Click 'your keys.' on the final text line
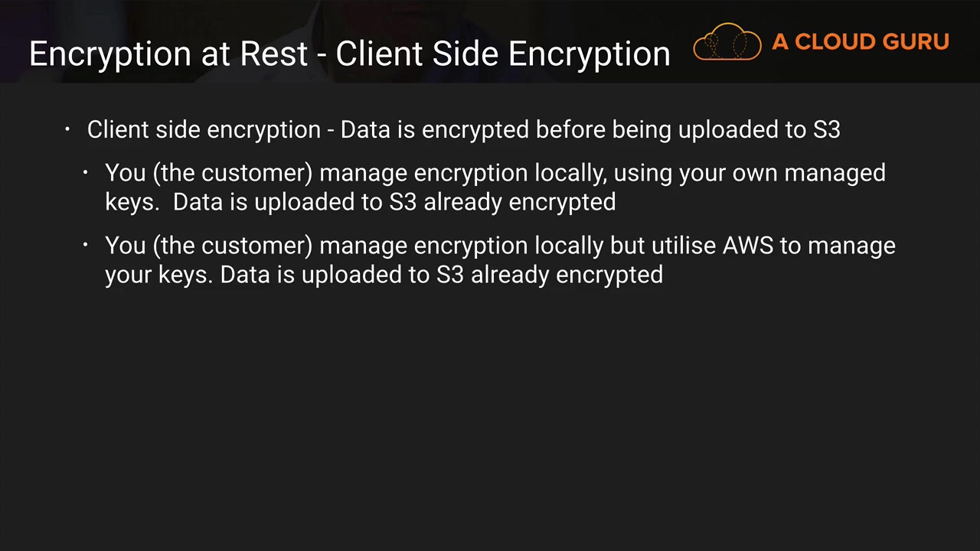The height and width of the screenshot is (551, 980). coord(158,275)
